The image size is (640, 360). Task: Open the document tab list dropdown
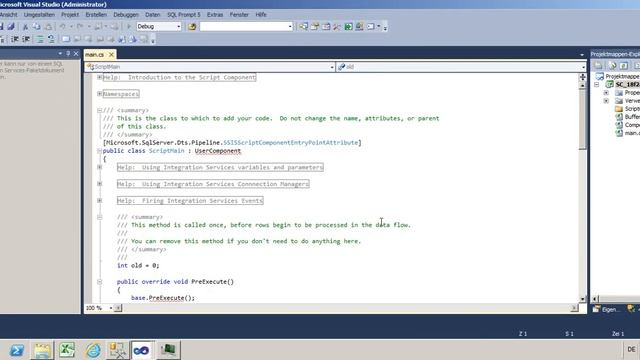(x=582, y=54)
